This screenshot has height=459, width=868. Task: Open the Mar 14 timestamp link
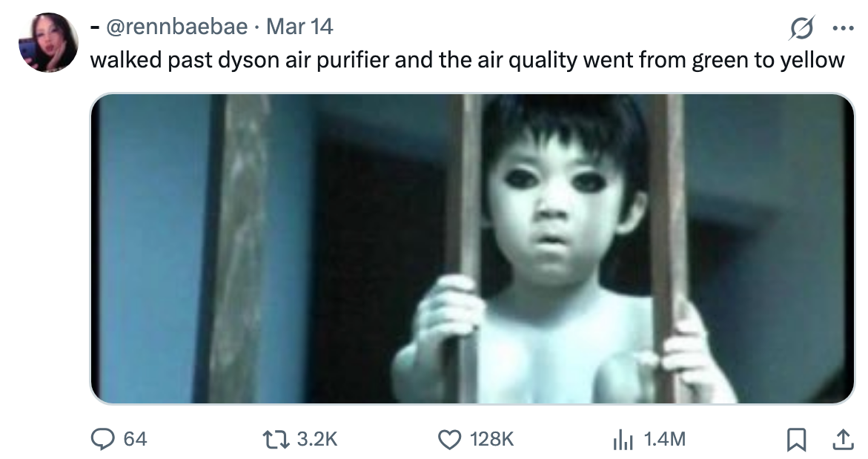pos(299,26)
